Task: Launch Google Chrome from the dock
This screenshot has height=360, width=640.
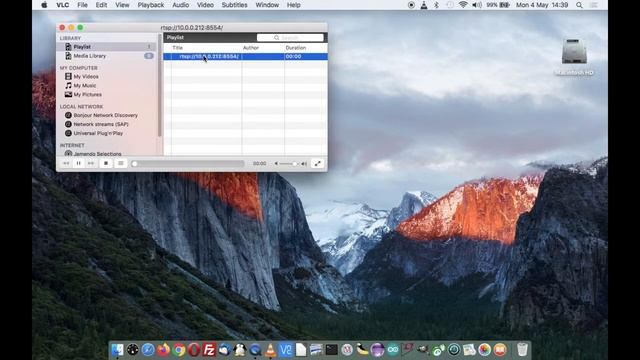Action: click(179, 350)
